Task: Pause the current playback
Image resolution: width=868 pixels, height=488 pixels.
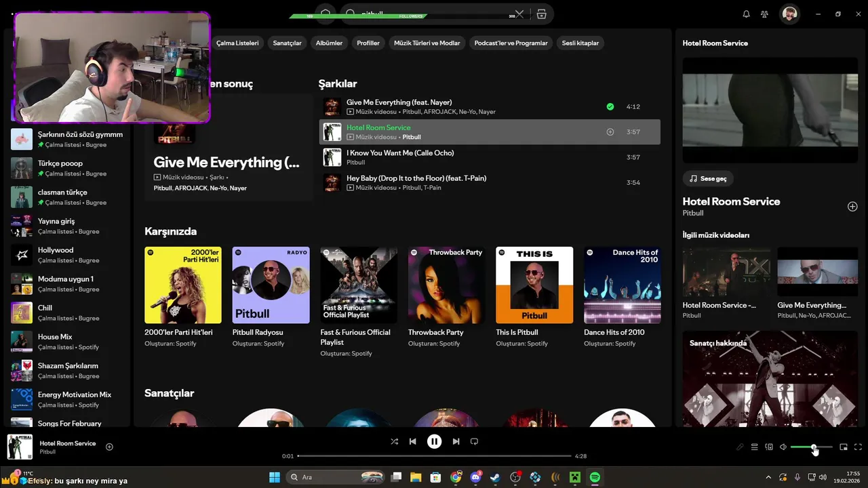Action: 434,441
